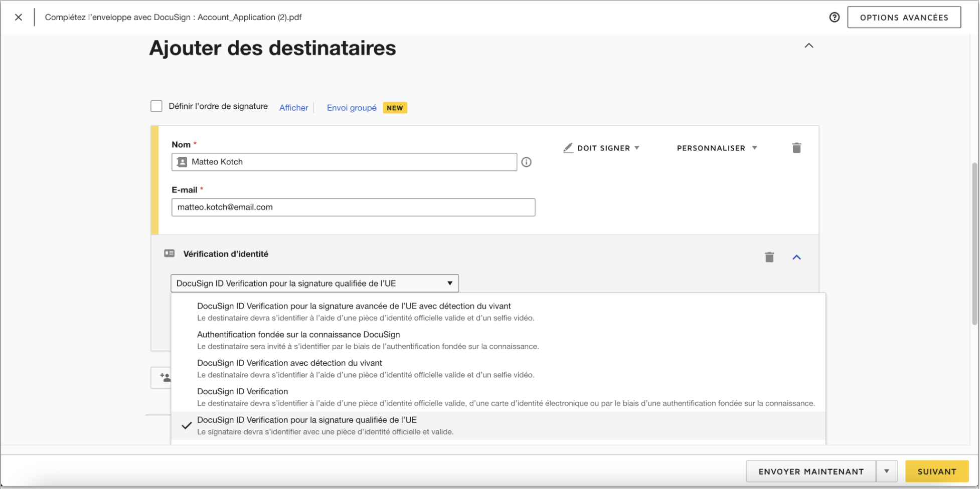Enable Définir l'ordre de signature checkbox
980x489 pixels.
pyautogui.click(x=156, y=106)
